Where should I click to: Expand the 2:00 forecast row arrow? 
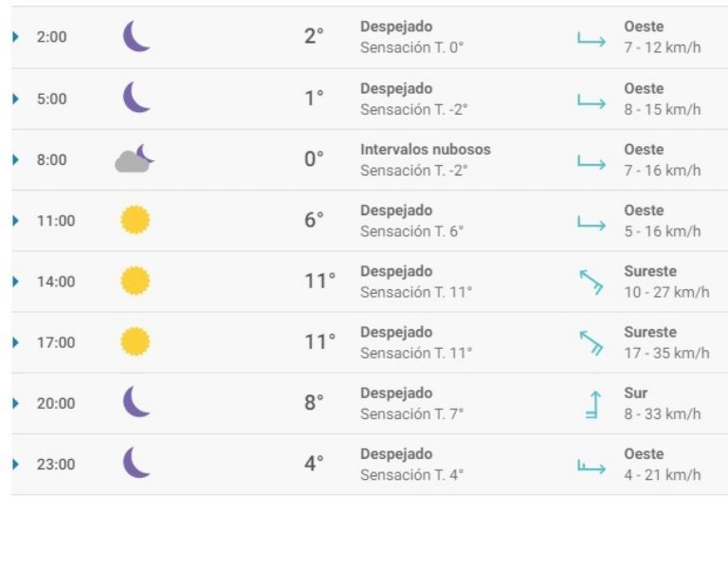pyautogui.click(x=15, y=37)
